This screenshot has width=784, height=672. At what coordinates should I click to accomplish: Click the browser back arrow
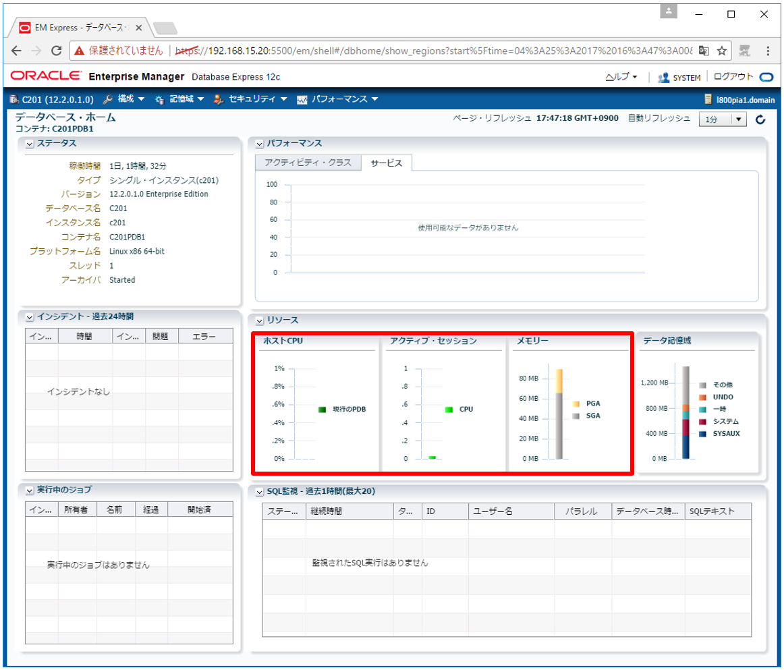point(16,51)
